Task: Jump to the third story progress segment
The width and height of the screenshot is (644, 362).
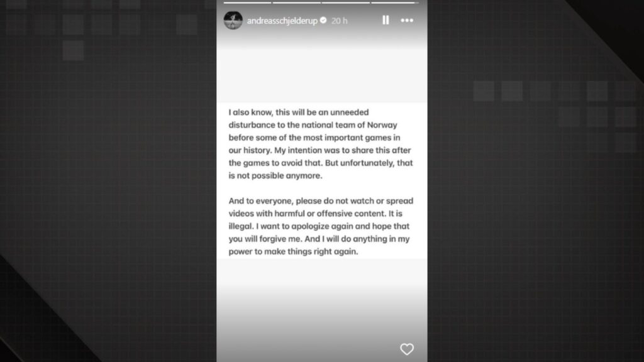Action: click(345, 3)
